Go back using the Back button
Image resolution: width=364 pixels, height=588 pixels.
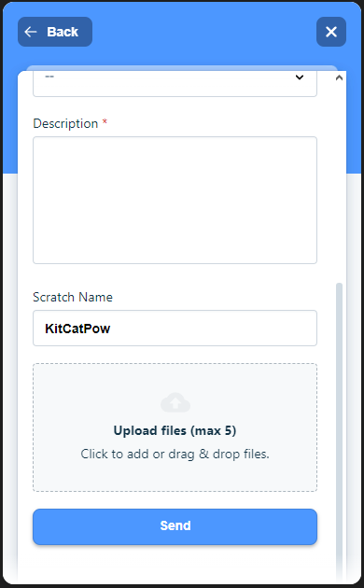click(x=55, y=32)
